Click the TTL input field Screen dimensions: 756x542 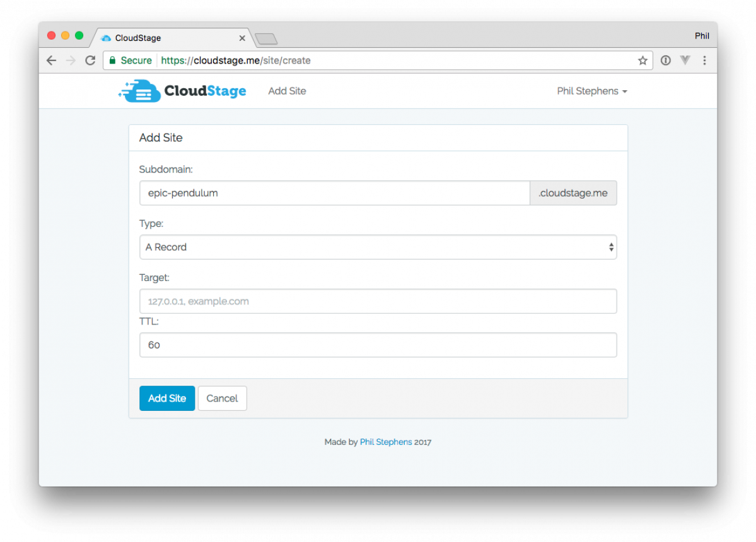tap(378, 345)
